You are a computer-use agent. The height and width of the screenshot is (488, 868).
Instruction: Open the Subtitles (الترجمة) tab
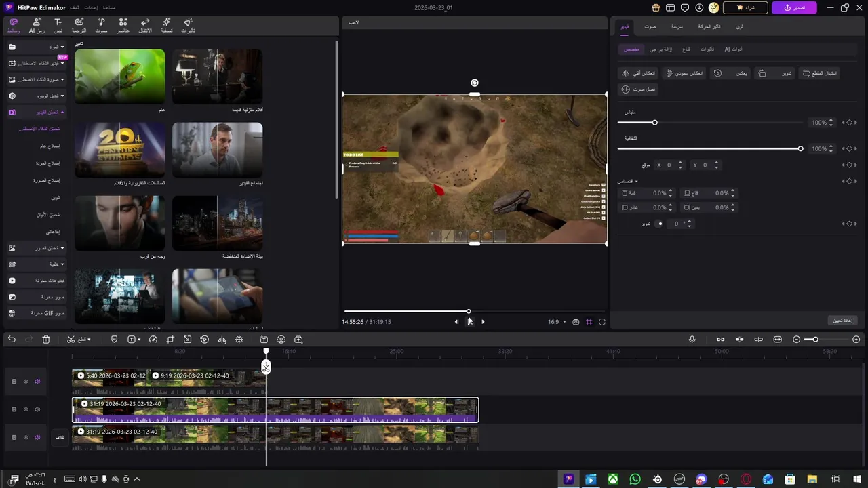[x=79, y=26]
